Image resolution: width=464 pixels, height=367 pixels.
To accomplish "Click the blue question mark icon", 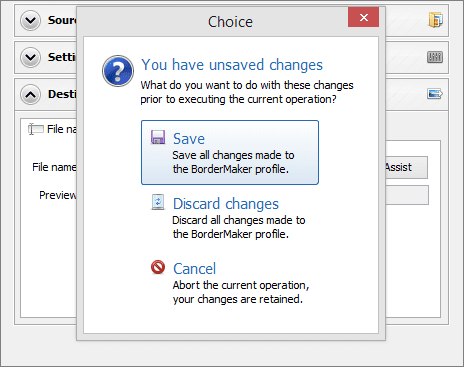I will (x=118, y=71).
